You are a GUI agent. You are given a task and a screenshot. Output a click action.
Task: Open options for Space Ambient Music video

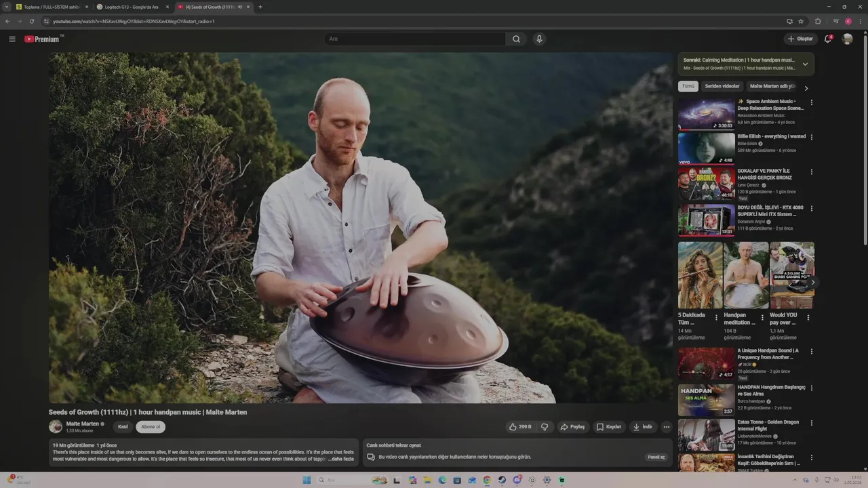click(812, 102)
